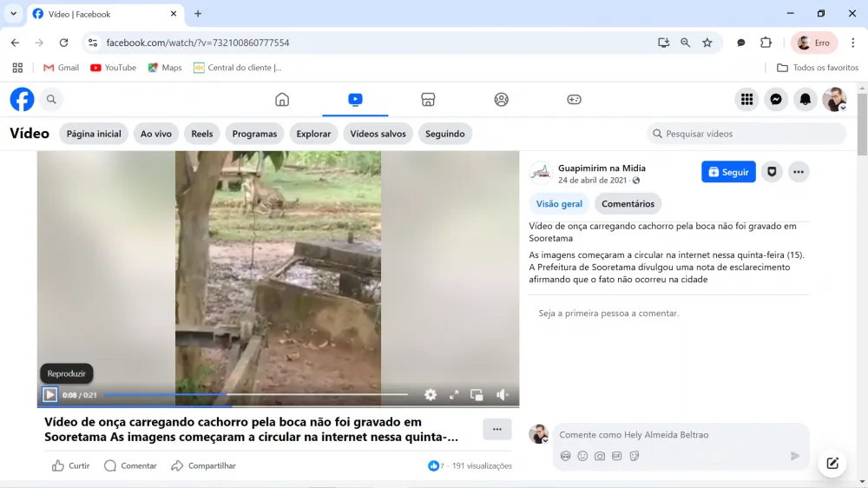Image resolution: width=868 pixels, height=488 pixels.
Task: Like the video with Curtir
Action: point(70,465)
